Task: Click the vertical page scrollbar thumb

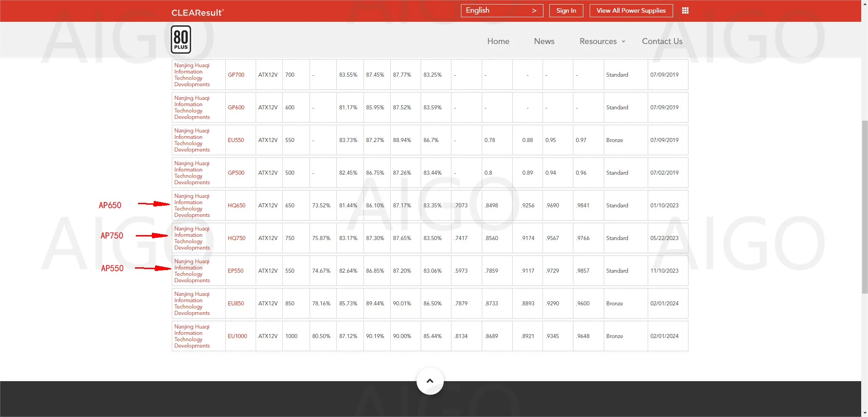Action: coord(864,206)
